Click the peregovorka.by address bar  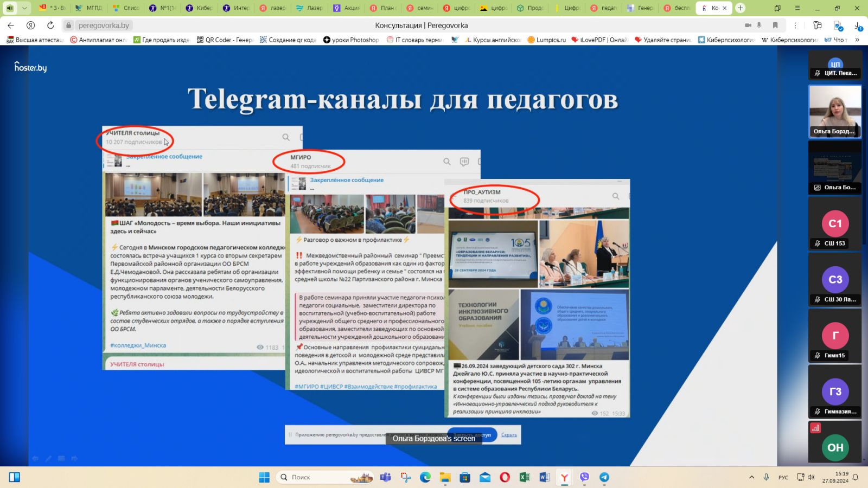(x=104, y=25)
